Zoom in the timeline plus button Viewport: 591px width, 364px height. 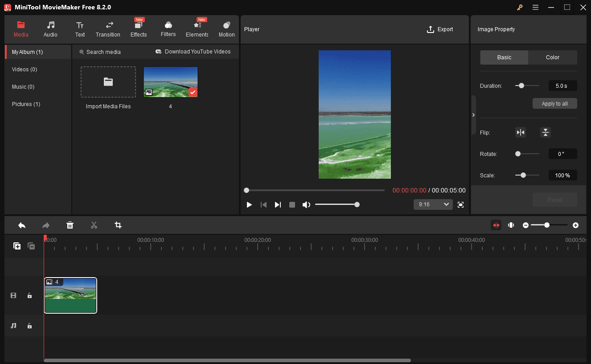(x=575, y=225)
